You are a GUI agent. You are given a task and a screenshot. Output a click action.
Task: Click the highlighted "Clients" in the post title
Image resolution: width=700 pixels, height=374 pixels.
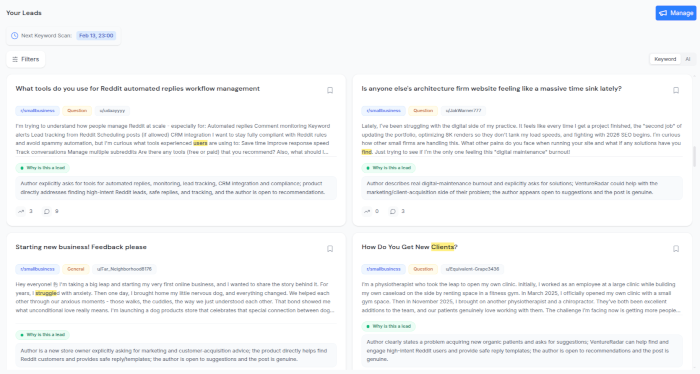442,247
